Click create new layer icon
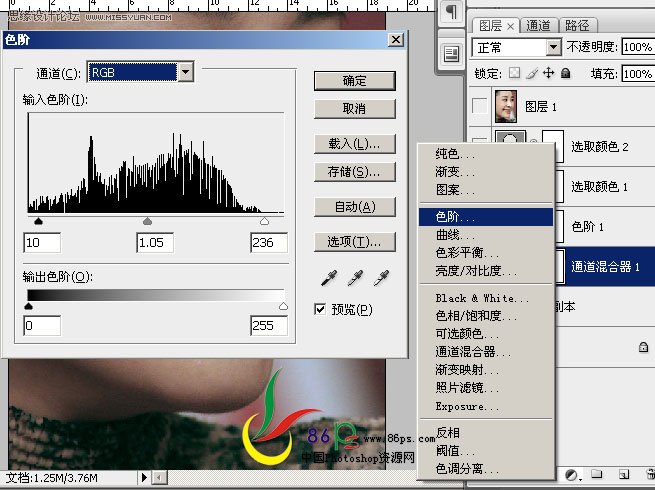Viewport: 655px width, 490px height. pyautogui.click(x=624, y=475)
